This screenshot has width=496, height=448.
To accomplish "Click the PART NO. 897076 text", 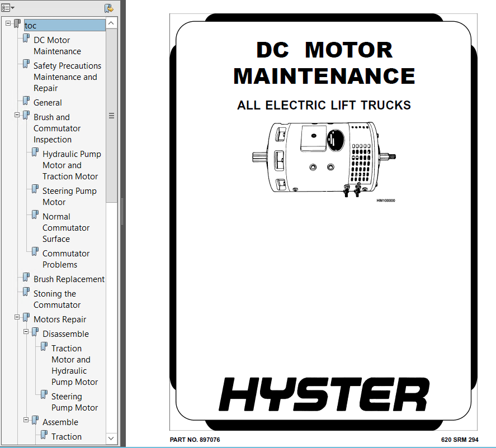I will (195, 440).
